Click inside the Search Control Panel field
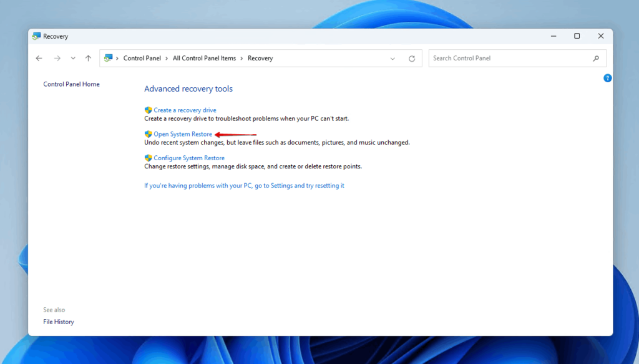This screenshot has width=639, height=364. pyautogui.click(x=499, y=58)
